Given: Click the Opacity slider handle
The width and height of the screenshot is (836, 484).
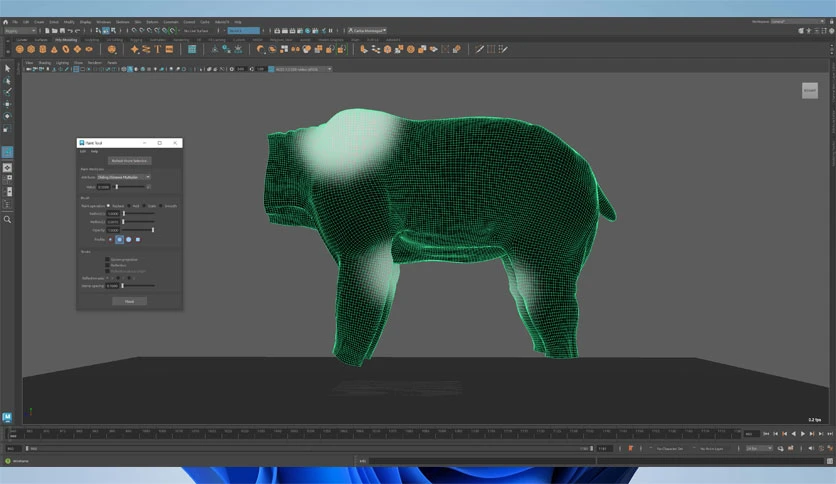Looking at the screenshot, I should tap(153, 230).
